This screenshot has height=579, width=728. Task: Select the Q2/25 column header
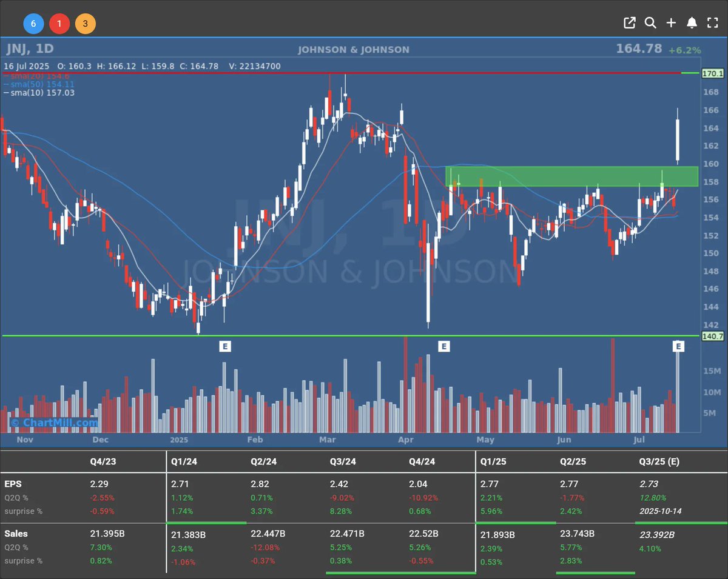pos(573,461)
